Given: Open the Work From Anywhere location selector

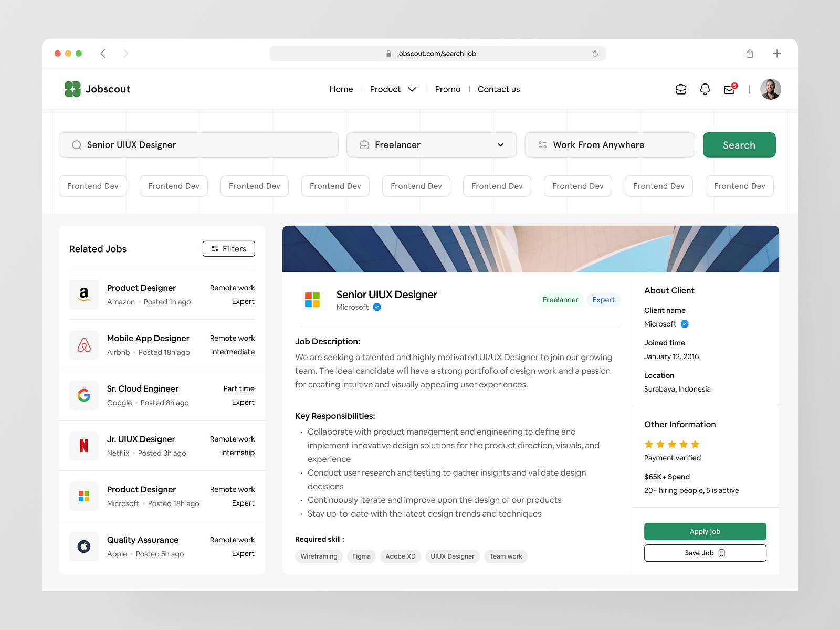Looking at the screenshot, I should pyautogui.click(x=610, y=145).
